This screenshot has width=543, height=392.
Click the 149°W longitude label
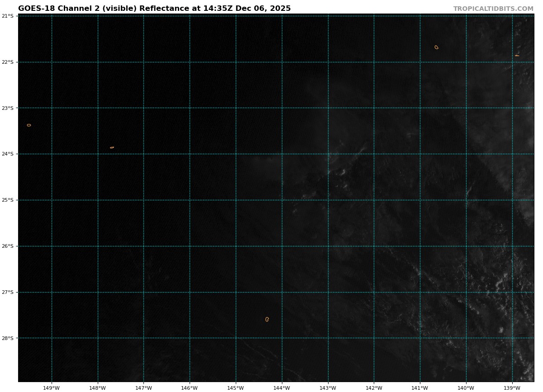[x=51, y=387]
